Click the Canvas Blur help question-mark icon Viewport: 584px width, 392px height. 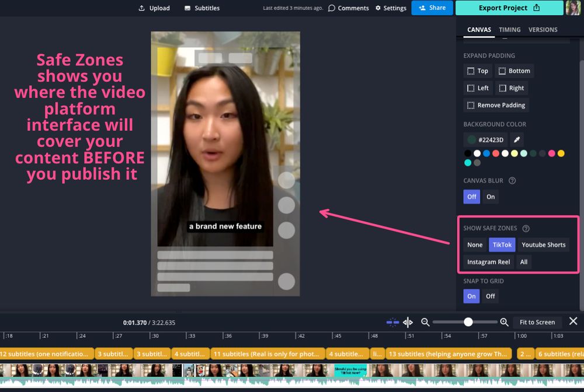pyautogui.click(x=513, y=180)
